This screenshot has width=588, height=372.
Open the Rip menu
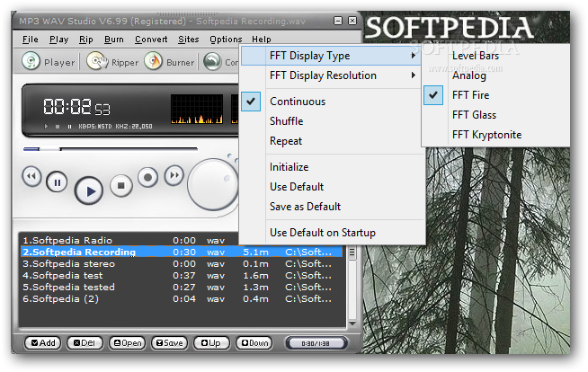[x=86, y=40]
